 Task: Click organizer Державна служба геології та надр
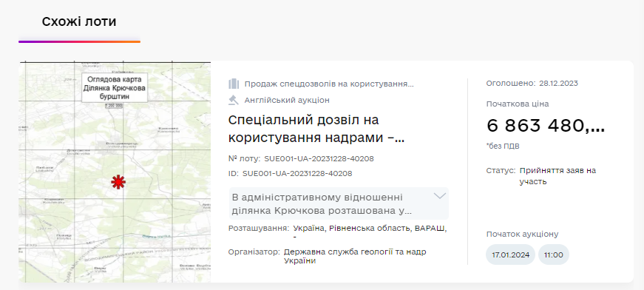tap(355, 256)
